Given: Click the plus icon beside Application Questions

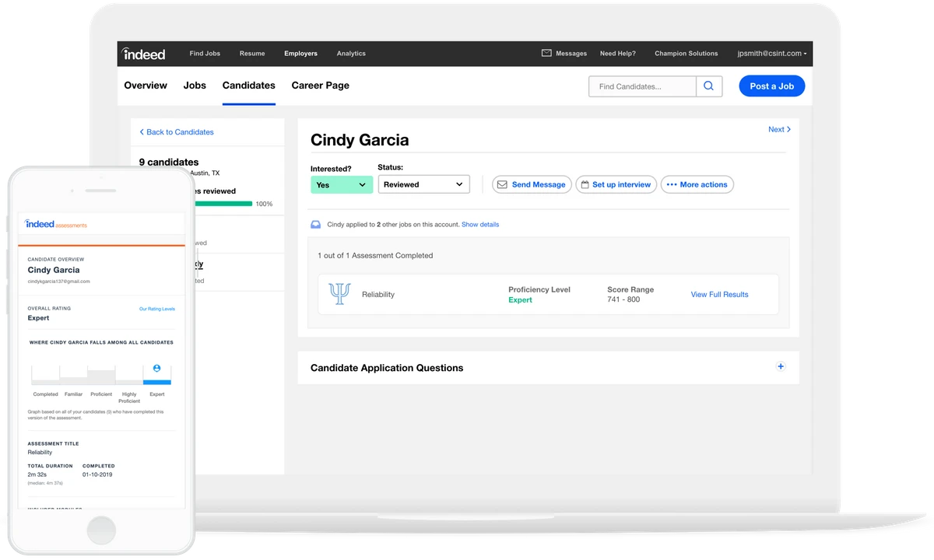Looking at the screenshot, I should (781, 367).
